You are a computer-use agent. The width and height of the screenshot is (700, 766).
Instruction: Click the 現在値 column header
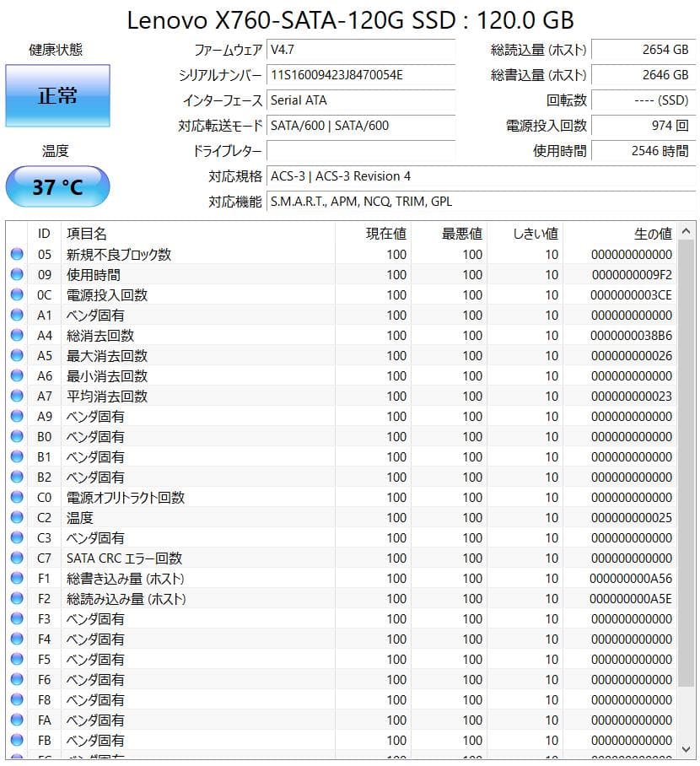374,234
